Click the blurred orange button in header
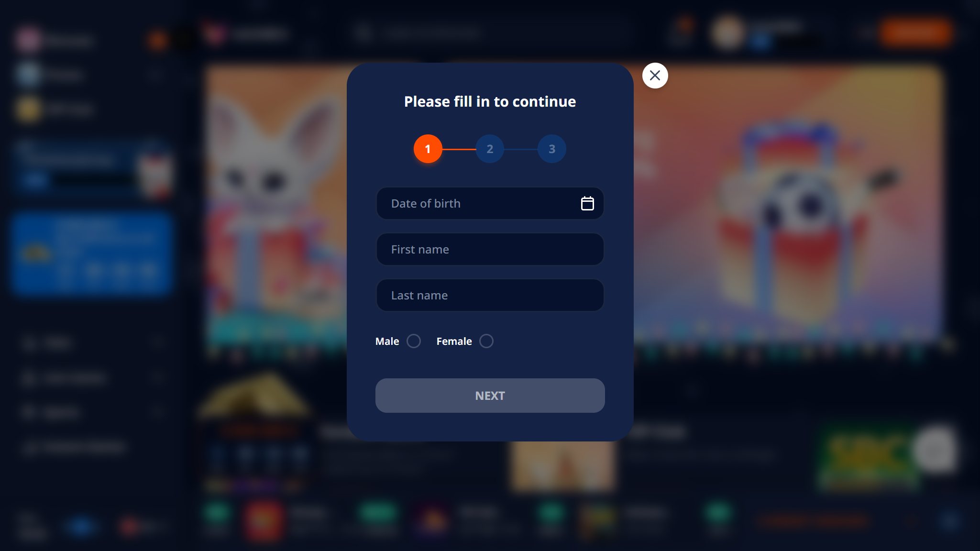This screenshot has width=980, height=551. click(x=916, y=33)
